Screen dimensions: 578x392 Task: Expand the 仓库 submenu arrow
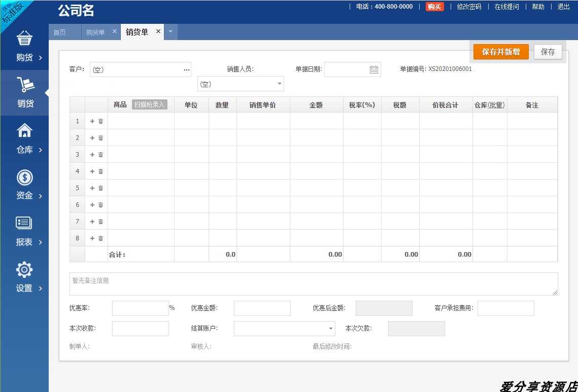click(x=41, y=150)
